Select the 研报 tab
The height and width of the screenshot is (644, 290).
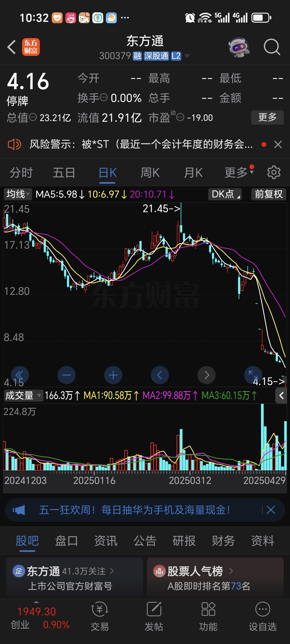[x=184, y=541]
